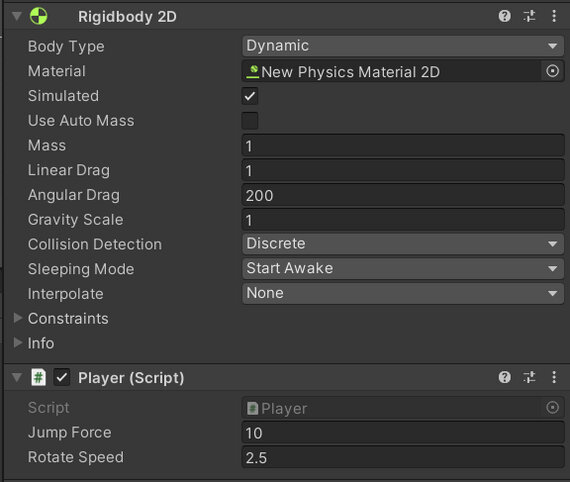The height and width of the screenshot is (482, 570).
Task: Open the Collision Detection dropdown
Action: (x=403, y=244)
